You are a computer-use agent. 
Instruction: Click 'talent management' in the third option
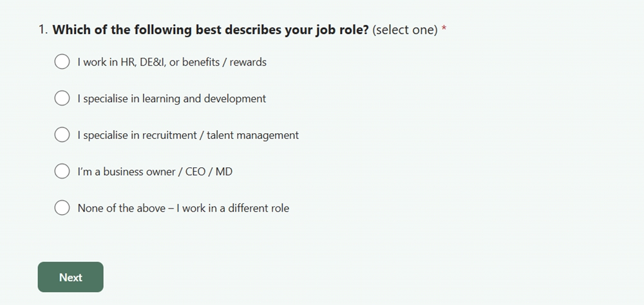pos(252,135)
